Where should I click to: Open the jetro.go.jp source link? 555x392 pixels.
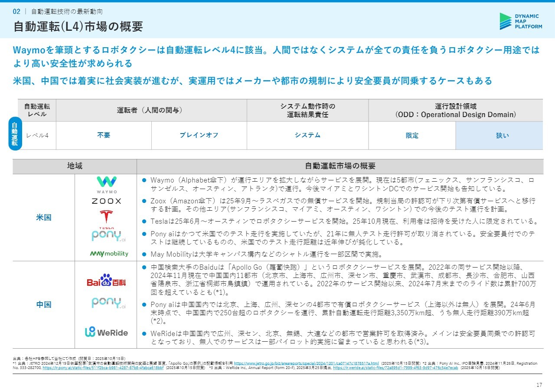pos(306,363)
